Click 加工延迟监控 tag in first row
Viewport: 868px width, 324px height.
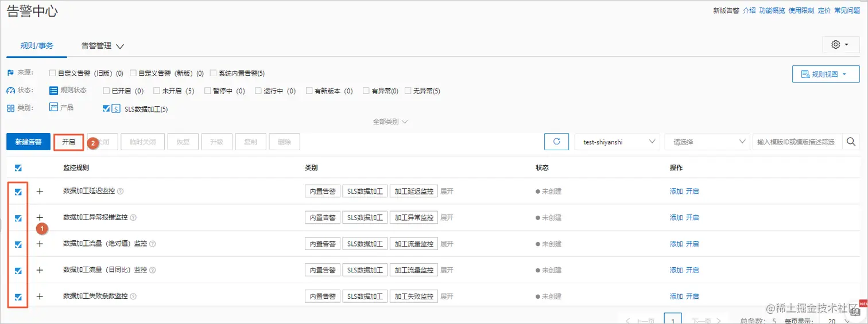click(x=413, y=191)
